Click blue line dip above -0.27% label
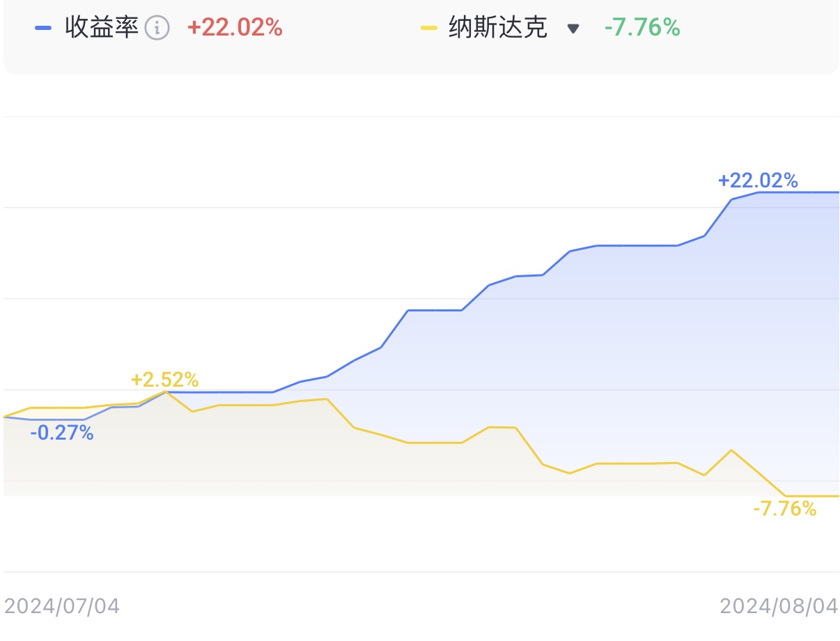The width and height of the screenshot is (840, 641). pos(57,419)
